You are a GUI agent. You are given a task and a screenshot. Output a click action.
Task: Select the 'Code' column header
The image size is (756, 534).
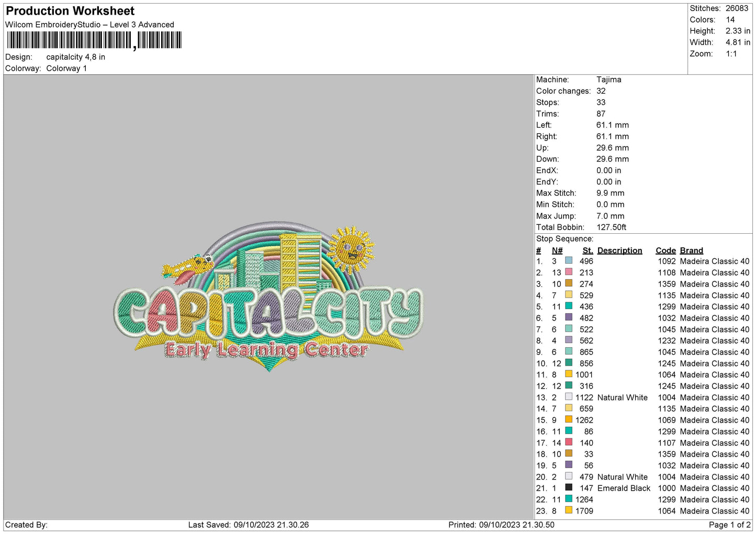[666, 251]
